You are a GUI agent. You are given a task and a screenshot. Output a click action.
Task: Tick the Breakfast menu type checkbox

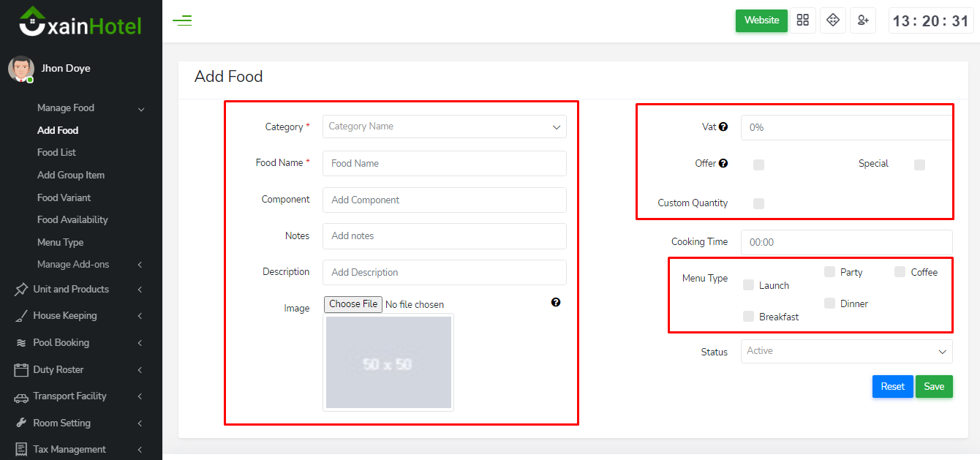tap(748, 317)
